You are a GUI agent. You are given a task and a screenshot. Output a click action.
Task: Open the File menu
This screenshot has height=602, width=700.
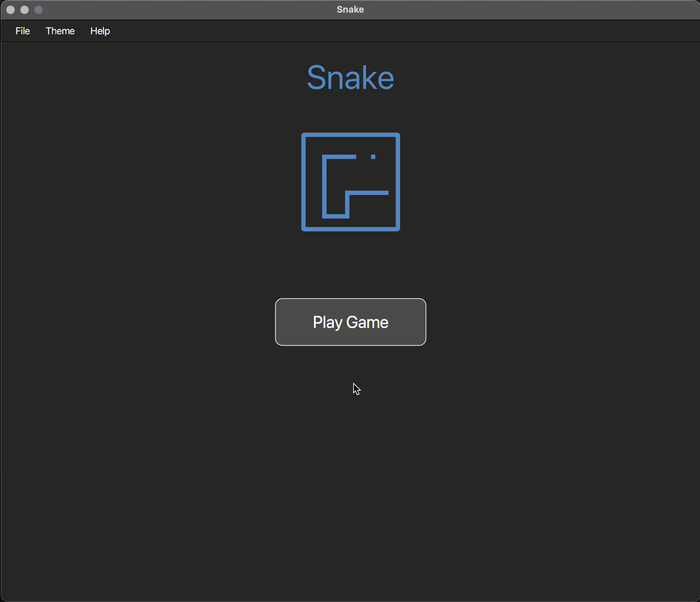pyautogui.click(x=23, y=31)
